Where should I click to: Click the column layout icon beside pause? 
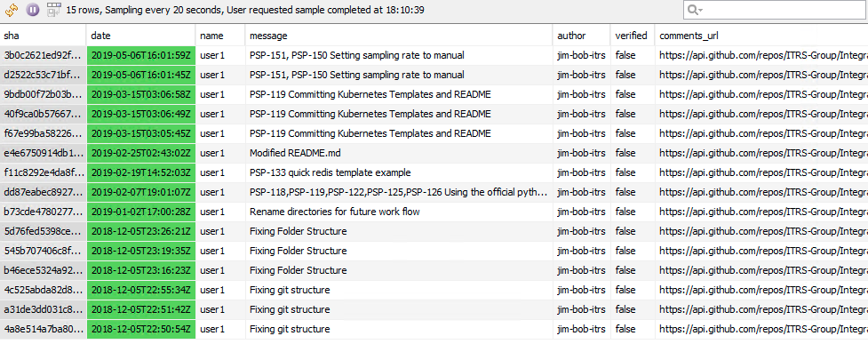click(53, 9)
